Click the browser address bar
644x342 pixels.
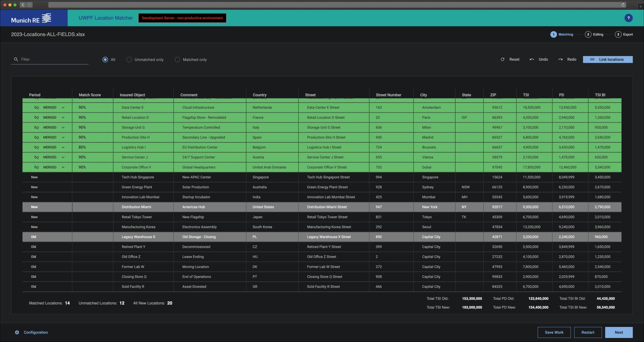[x=337, y=5]
